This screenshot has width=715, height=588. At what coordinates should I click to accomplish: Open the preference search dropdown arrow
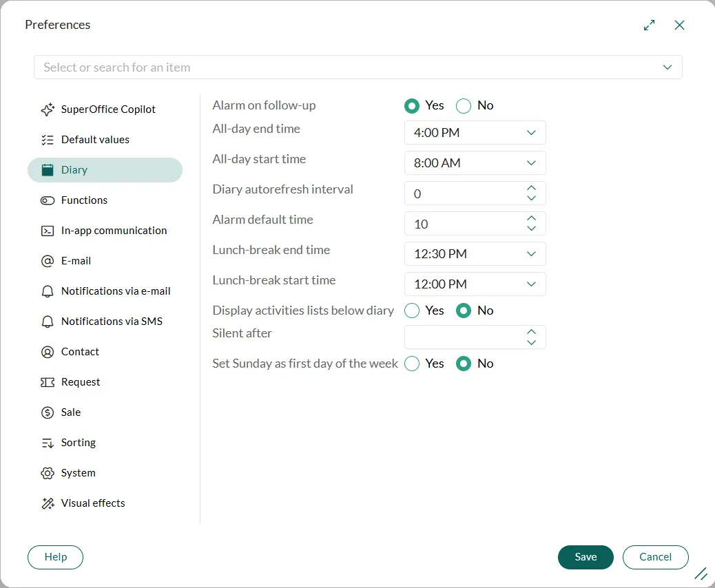click(667, 67)
